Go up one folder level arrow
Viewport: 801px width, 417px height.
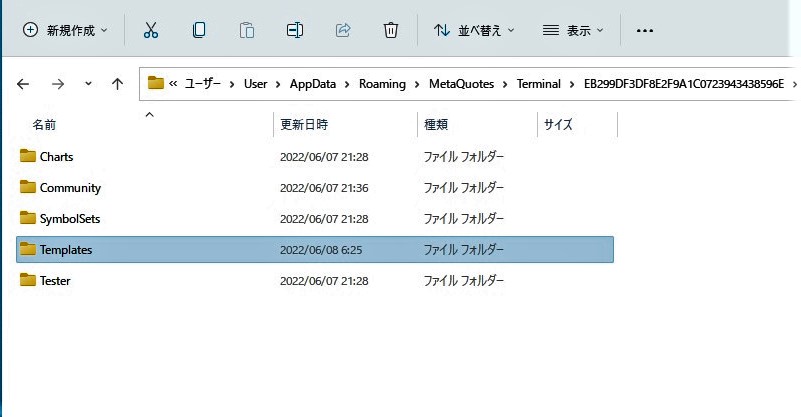pyautogui.click(x=118, y=84)
